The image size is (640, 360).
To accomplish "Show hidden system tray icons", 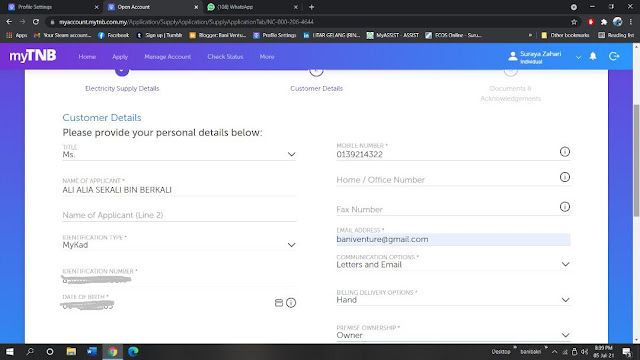I will 554,351.
